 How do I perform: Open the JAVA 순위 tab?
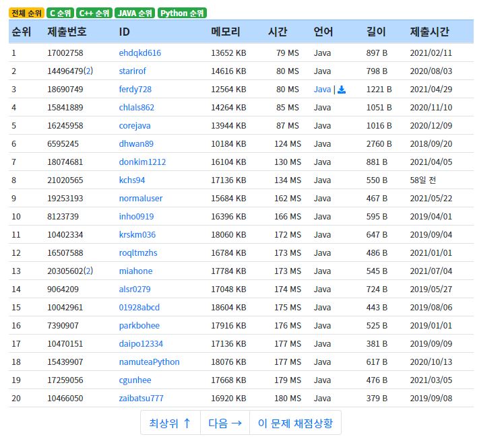(135, 13)
